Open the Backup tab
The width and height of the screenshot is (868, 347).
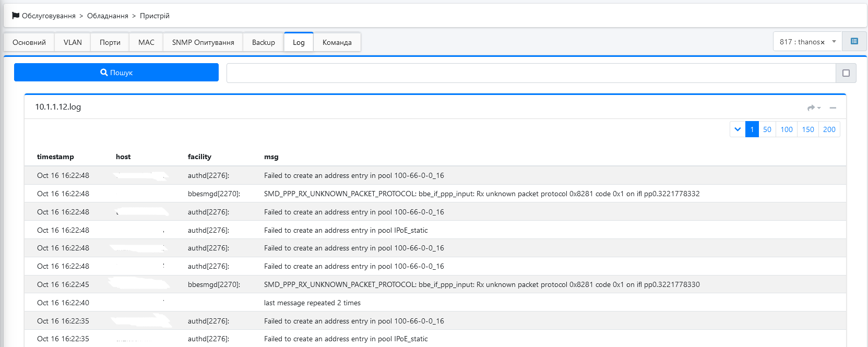coord(263,42)
